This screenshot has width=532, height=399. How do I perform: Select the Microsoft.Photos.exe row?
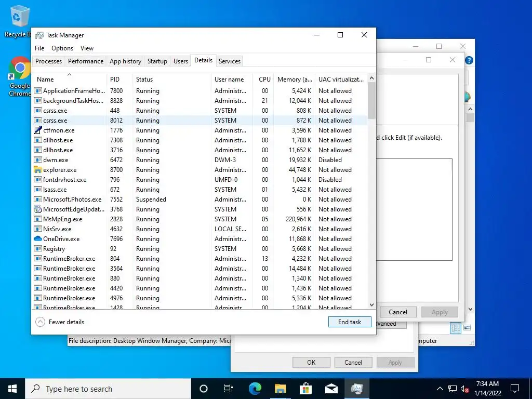pyautogui.click(x=200, y=199)
